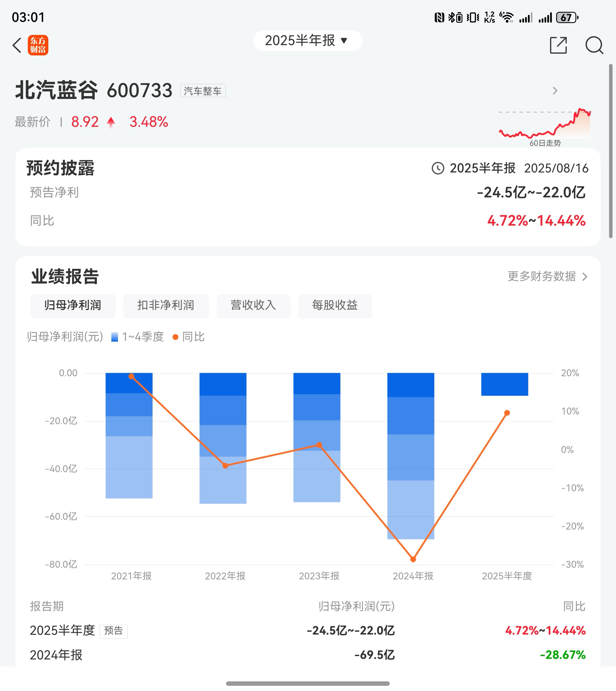This screenshot has height=691, width=616.
Task: Tap the 3.48% price change
Action: (148, 122)
